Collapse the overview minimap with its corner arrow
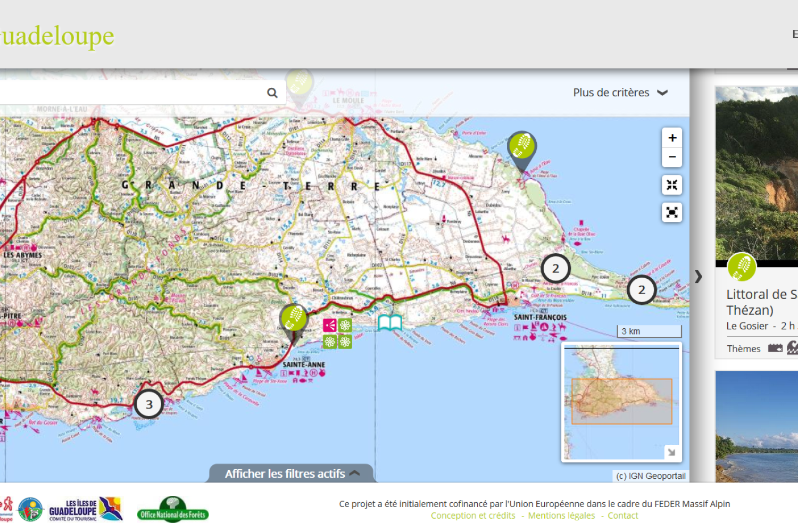Viewport: 798px width, 532px height. click(x=671, y=452)
